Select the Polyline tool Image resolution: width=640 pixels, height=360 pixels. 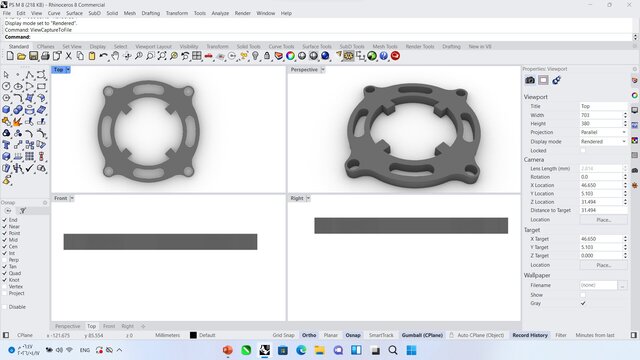click(x=29, y=75)
